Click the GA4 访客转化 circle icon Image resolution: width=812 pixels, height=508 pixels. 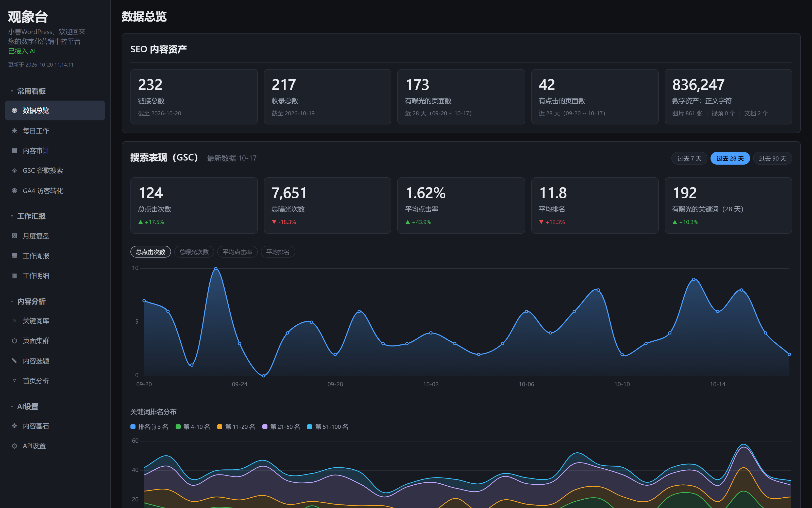[14, 191]
